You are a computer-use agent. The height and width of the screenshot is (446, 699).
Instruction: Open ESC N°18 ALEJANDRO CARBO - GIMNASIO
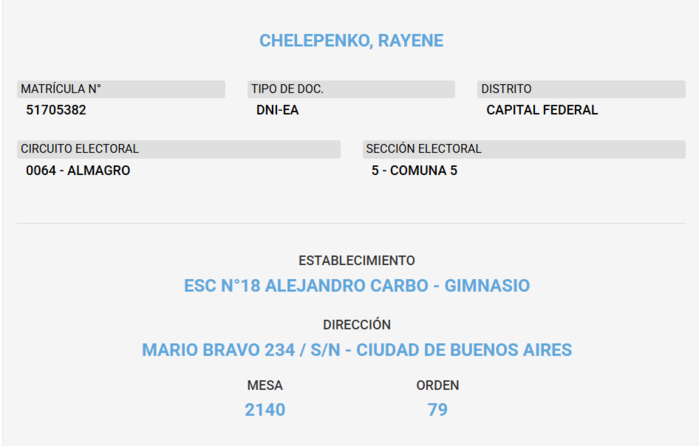(x=356, y=286)
